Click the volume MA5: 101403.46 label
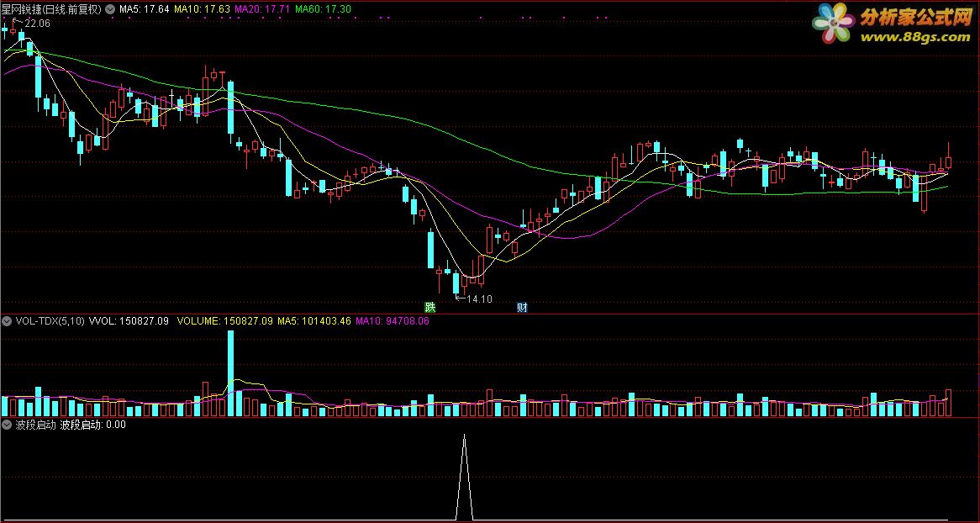Screen dimensions: 980x523 click(x=314, y=321)
